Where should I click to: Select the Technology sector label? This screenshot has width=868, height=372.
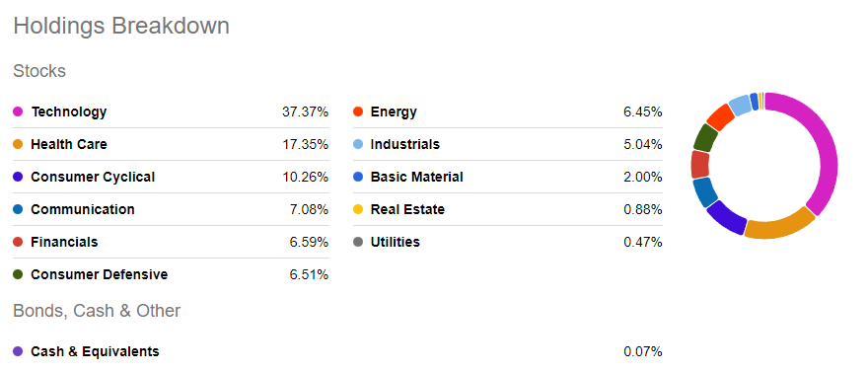coord(69,112)
